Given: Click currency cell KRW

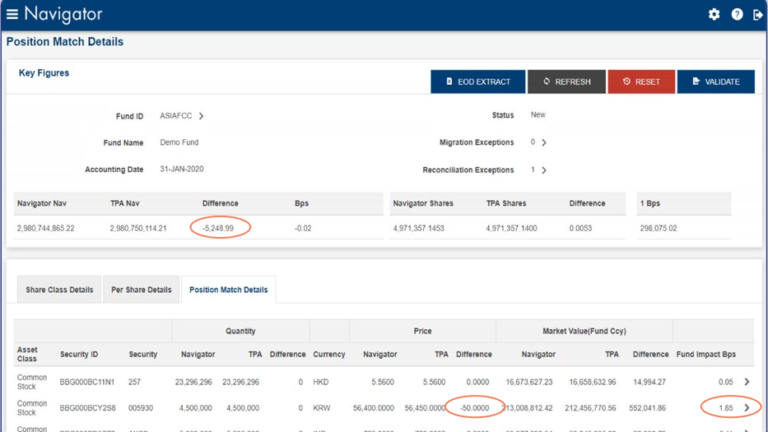Looking at the screenshot, I should click(x=321, y=408).
